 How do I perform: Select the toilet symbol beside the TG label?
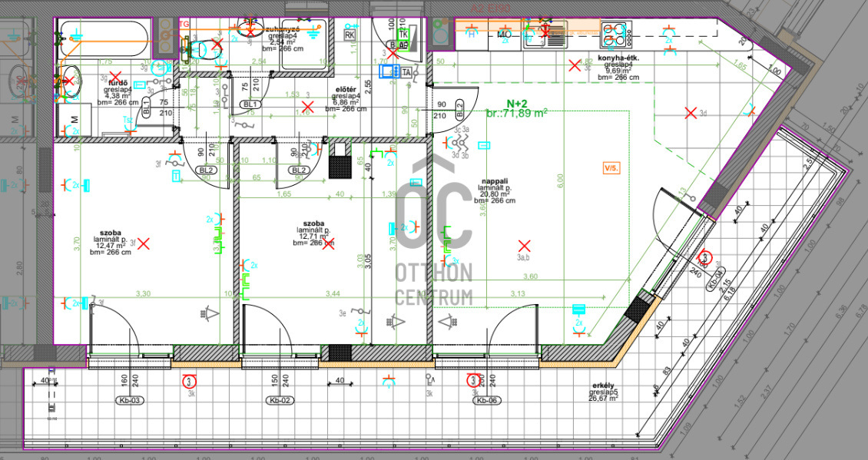click(201, 49)
